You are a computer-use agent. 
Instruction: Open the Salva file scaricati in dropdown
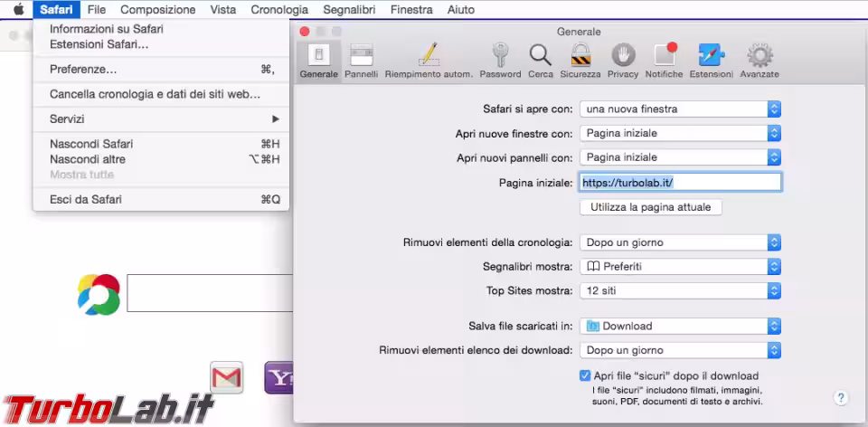[x=680, y=326]
